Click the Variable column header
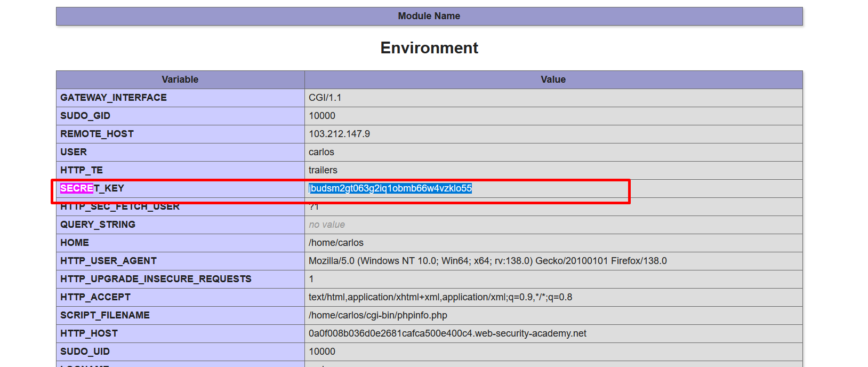The width and height of the screenshot is (868, 367). pyautogui.click(x=180, y=79)
